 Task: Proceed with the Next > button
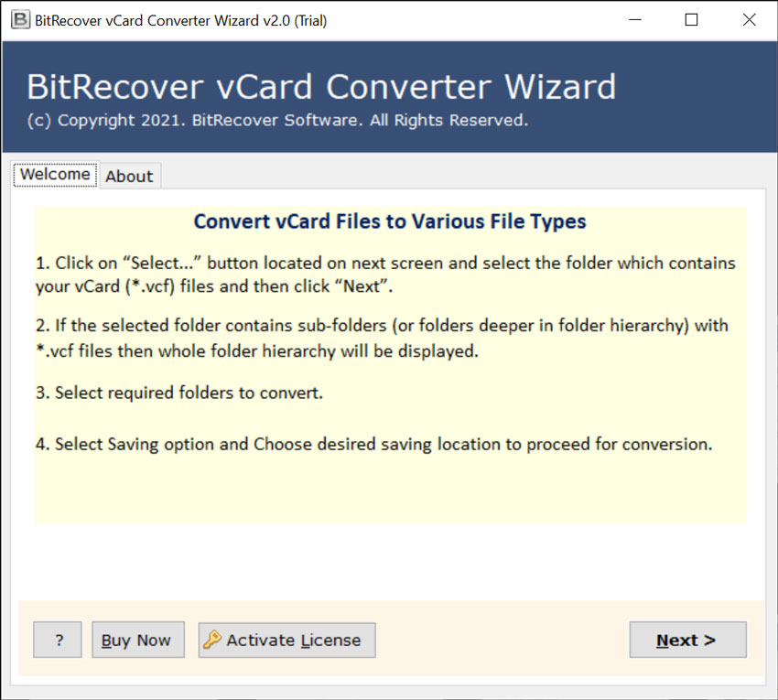pos(687,640)
